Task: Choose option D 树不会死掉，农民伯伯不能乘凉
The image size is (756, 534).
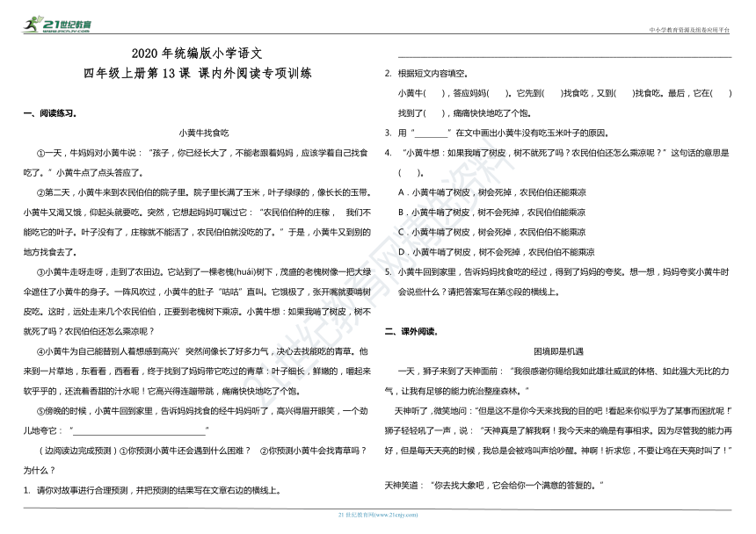Action: 496,252
